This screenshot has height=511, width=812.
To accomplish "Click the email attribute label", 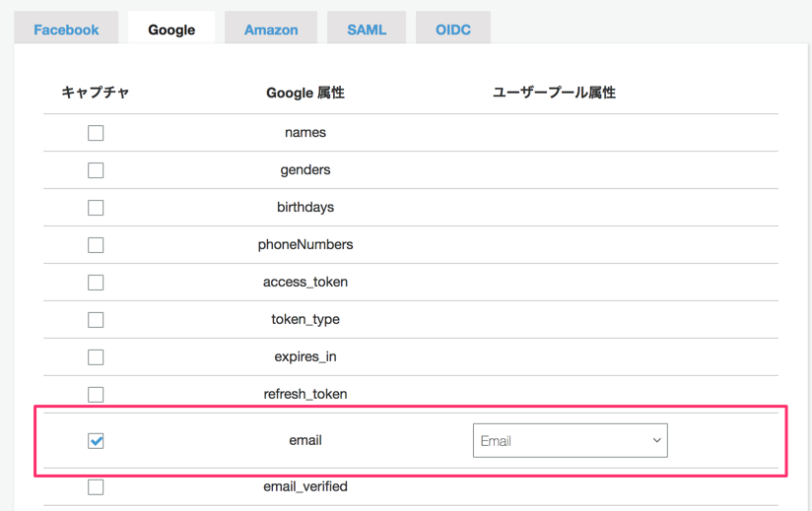I will tap(305, 440).
